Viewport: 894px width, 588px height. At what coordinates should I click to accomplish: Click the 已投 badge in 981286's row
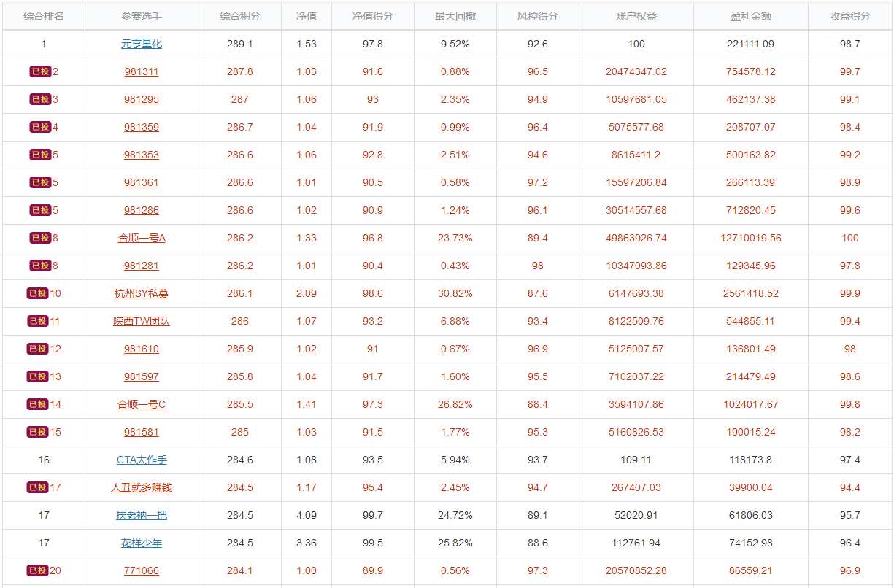point(40,210)
